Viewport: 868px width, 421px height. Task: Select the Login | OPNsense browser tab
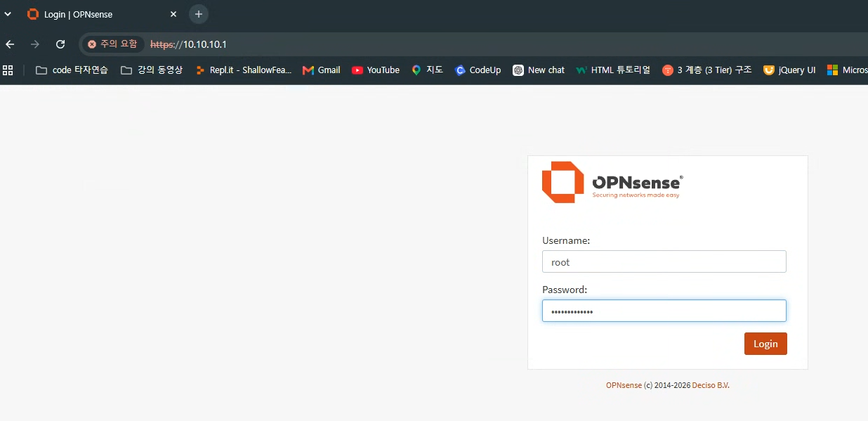pos(102,14)
